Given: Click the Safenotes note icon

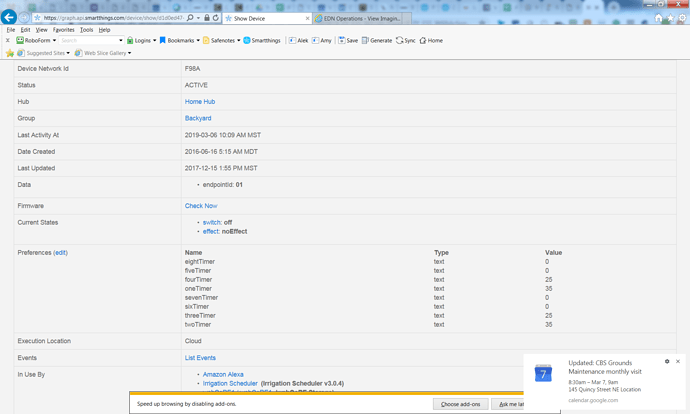Looking at the screenshot, I should point(206,40).
